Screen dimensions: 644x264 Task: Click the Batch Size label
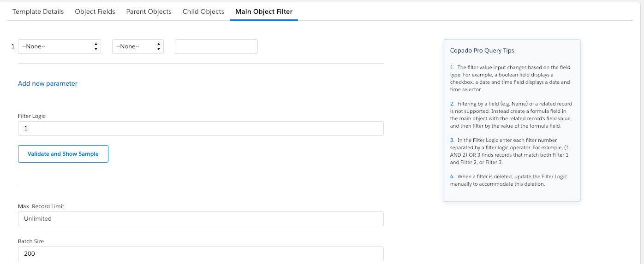pos(31,241)
